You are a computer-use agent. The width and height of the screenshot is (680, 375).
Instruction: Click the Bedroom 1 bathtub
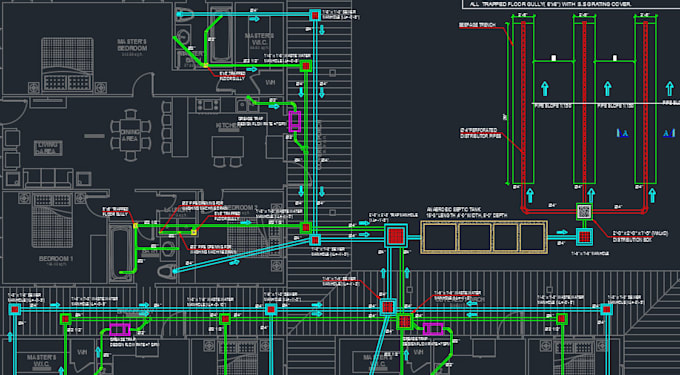(x=120, y=253)
